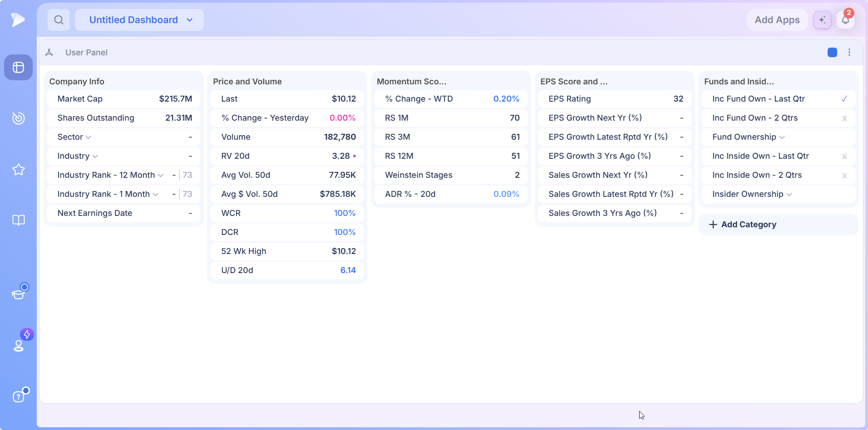Screen dimensions: 868x430
Task: Open the graduation cap learning icon
Action: pyautogui.click(x=18, y=295)
